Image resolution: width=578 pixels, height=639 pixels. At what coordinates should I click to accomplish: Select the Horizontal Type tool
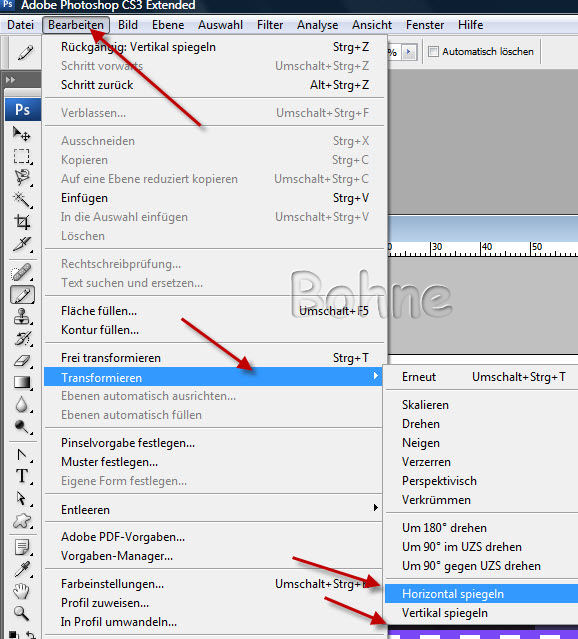tap(22, 476)
